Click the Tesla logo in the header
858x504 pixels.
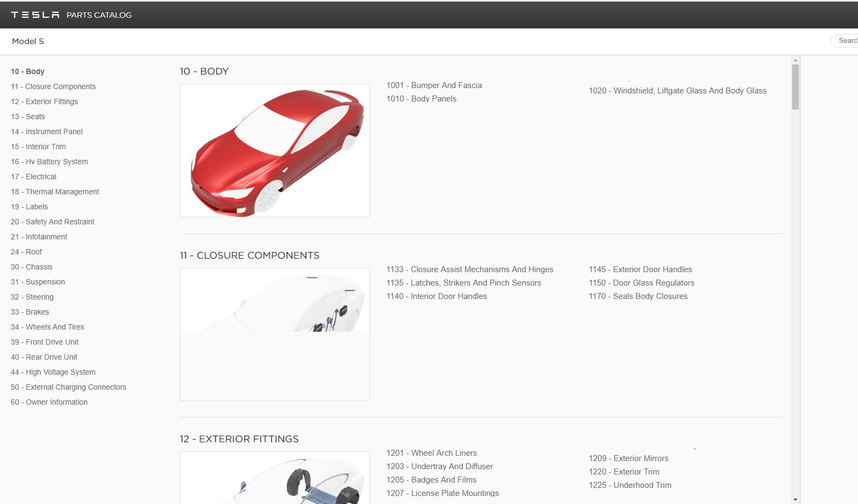coord(35,15)
